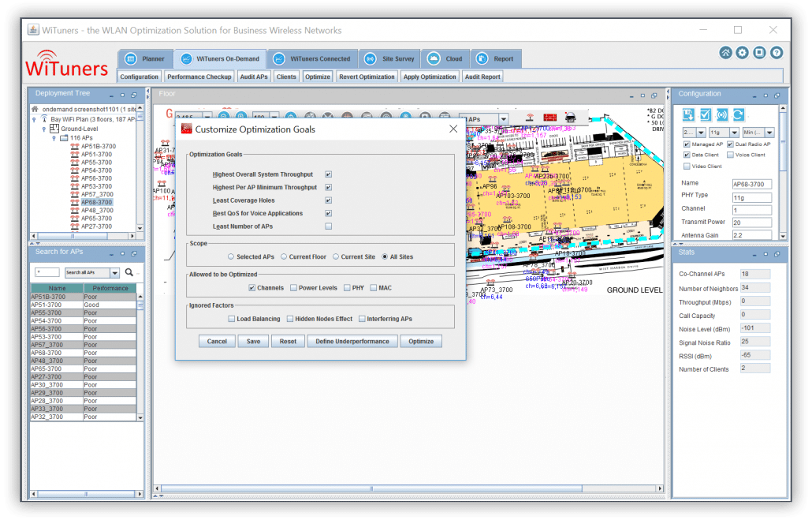Image resolution: width=812 pixels, height=520 pixels.
Task: Sort by the Performance column header
Action: pyautogui.click(x=110, y=288)
